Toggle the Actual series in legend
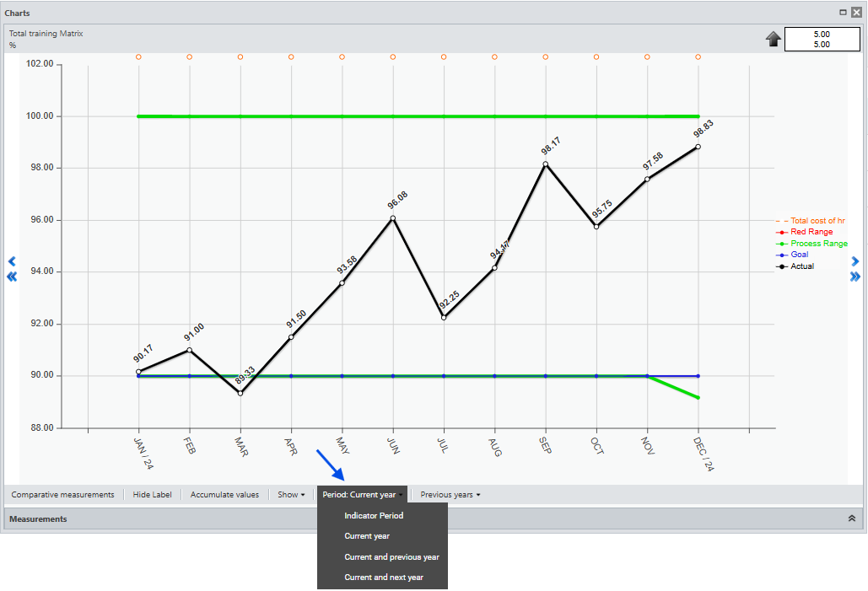 point(801,266)
